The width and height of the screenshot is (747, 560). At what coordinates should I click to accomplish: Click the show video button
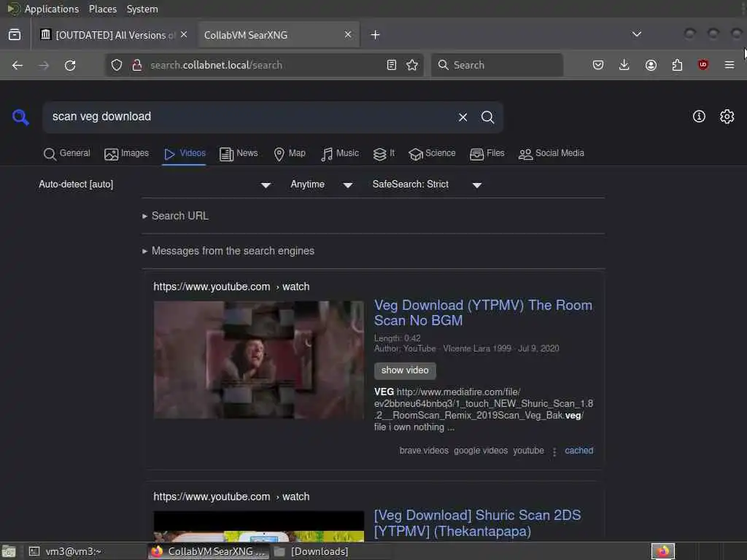[x=405, y=370]
